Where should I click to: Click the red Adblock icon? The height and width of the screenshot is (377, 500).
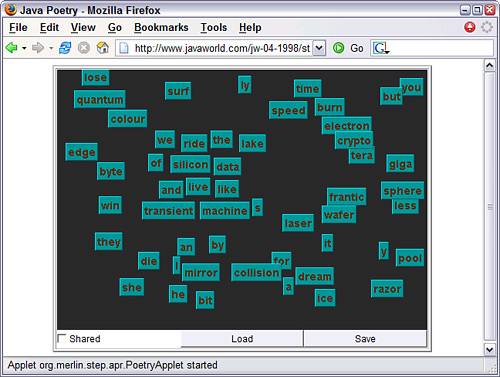[470, 27]
